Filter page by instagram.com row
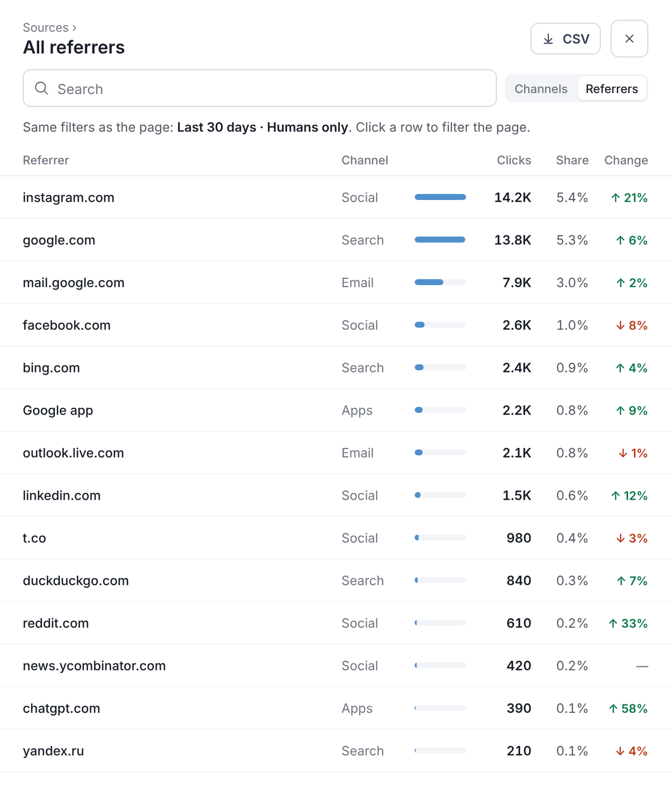The image size is (672, 792). (336, 198)
